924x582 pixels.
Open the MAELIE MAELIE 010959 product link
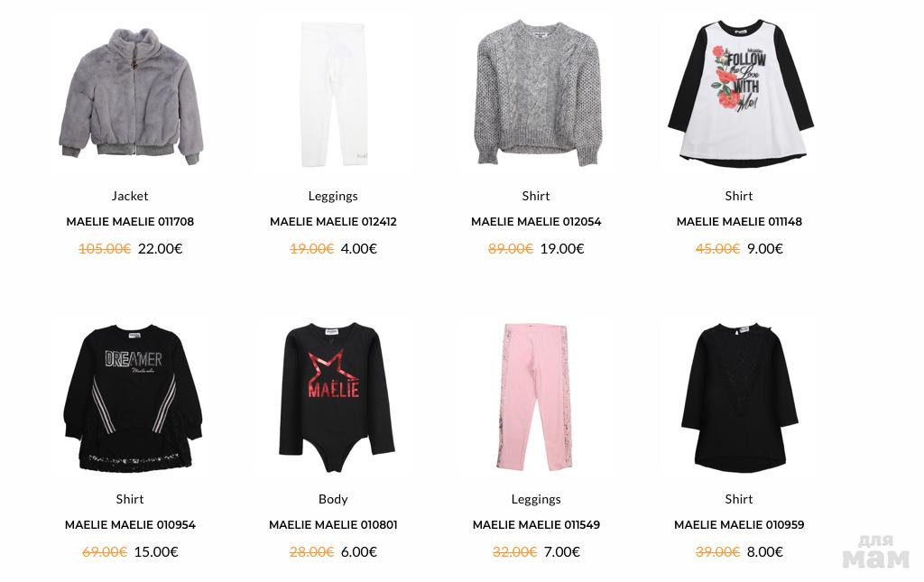click(x=739, y=525)
